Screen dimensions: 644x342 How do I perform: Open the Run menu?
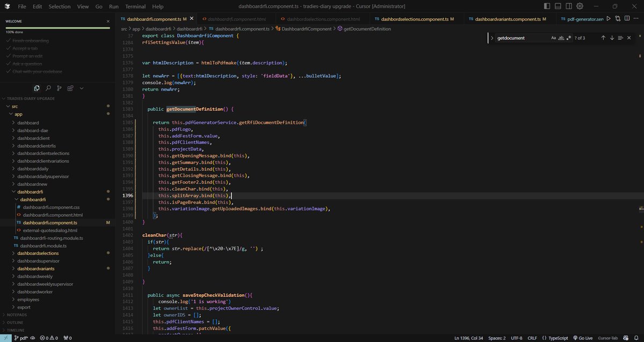[x=114, y=6]
